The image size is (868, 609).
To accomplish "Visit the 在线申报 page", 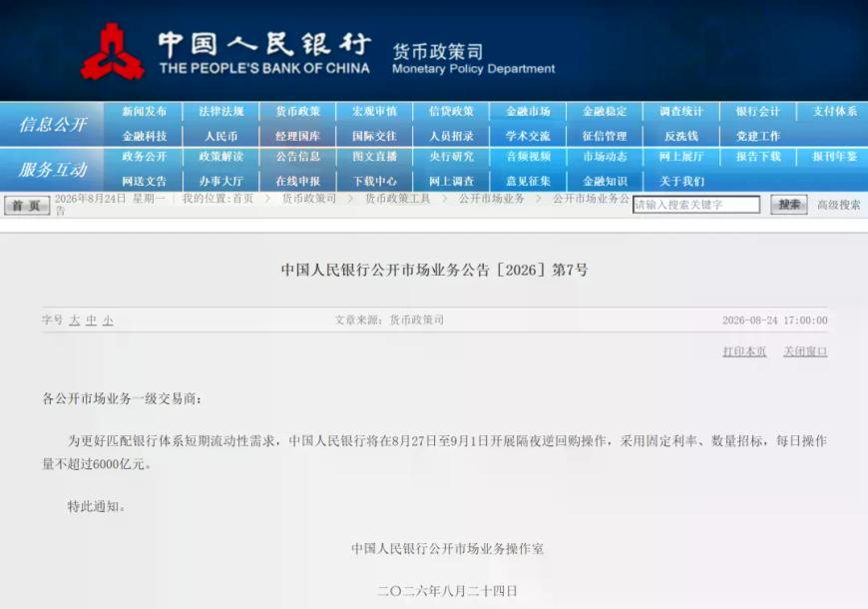I will [x=298, y=182].
